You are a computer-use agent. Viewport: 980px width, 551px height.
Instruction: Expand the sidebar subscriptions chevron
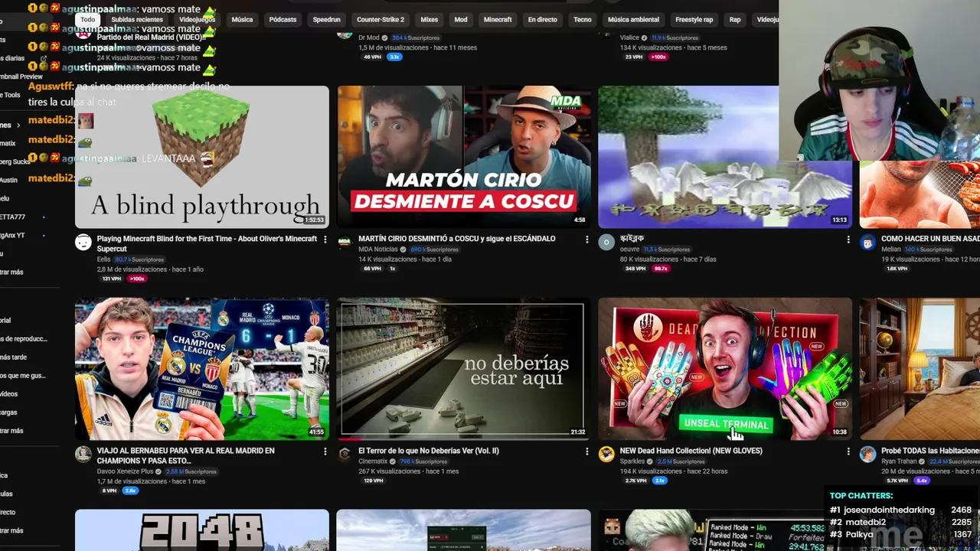18,125
